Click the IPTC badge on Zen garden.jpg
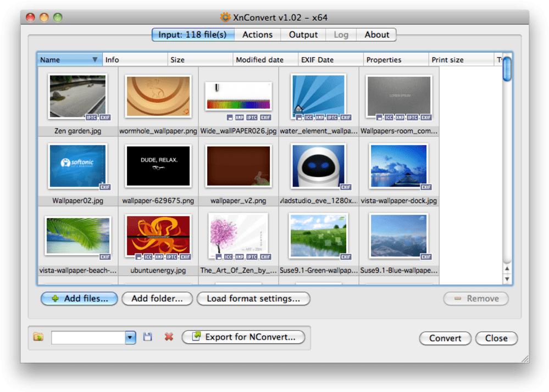The image size is (549, 392). pos(91,117)
